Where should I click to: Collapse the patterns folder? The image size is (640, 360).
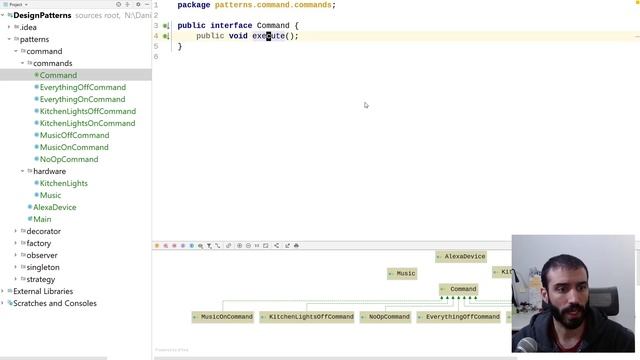pyautogui.click(x=9, y=39)
